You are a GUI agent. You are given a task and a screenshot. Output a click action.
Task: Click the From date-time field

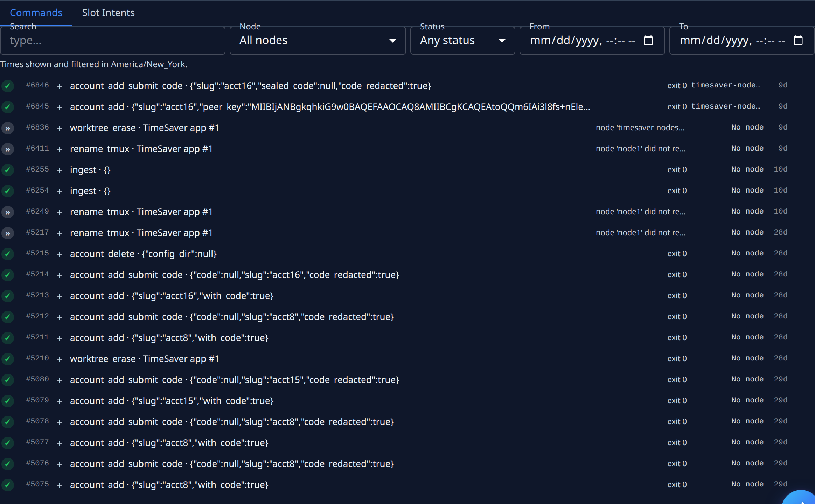pos(592,41)
